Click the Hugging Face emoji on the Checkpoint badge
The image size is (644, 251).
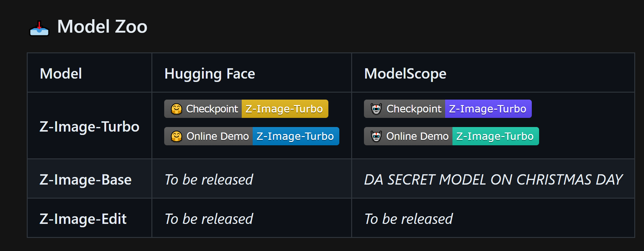176,109
